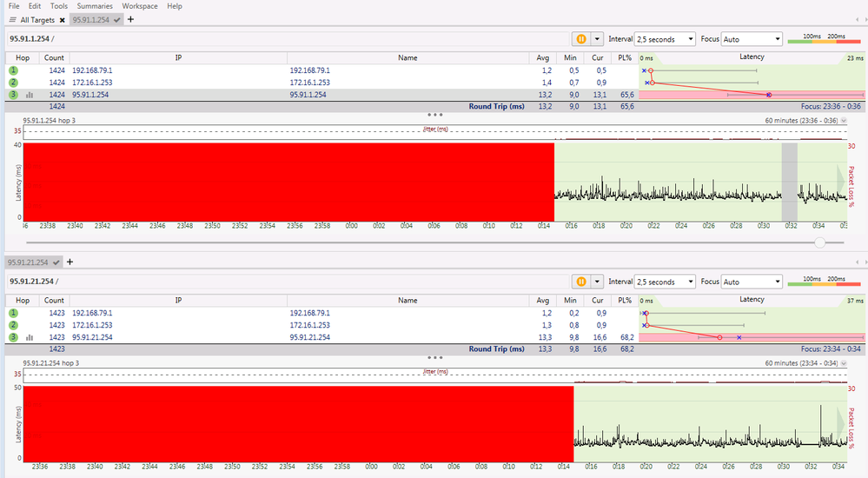Select hop 2 circle in 95.91.1.254 trace
Viewport: 868px width, 478px height.
point(13,83)
